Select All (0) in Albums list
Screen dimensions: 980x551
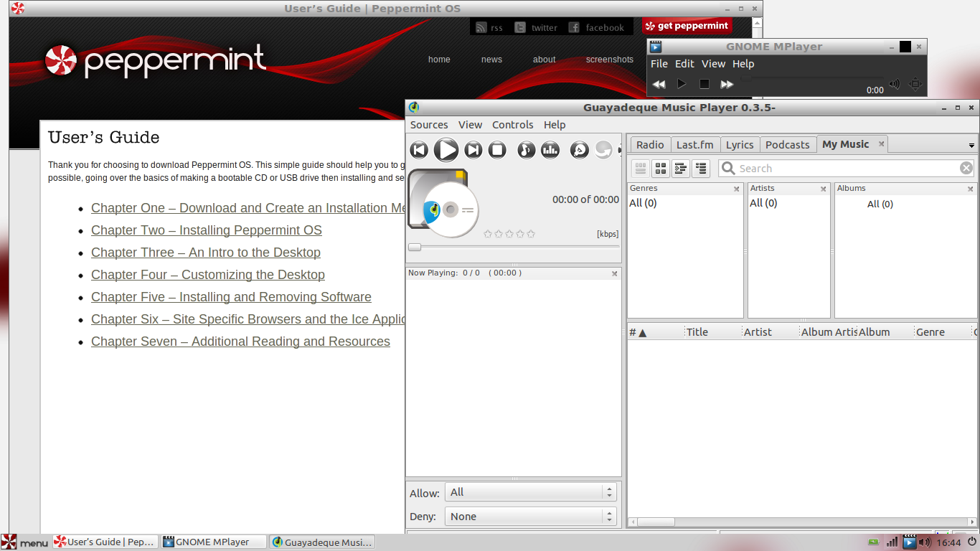[x=880, y=204]
